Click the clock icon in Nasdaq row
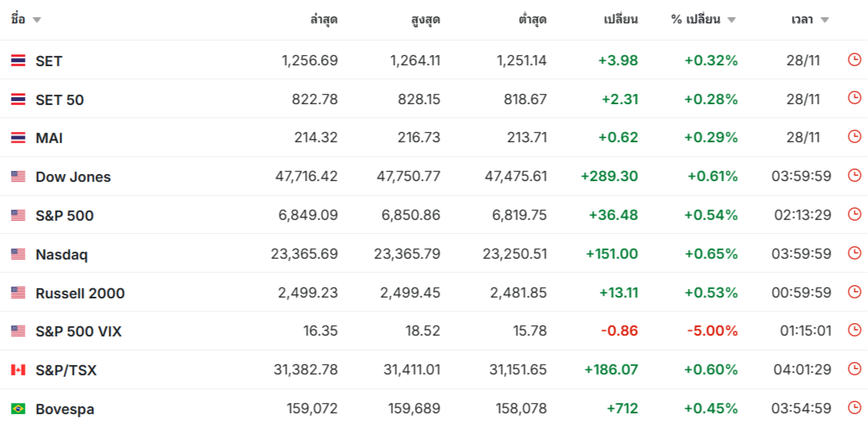Viewport: 868px width, 421px height. pos(854,253)
